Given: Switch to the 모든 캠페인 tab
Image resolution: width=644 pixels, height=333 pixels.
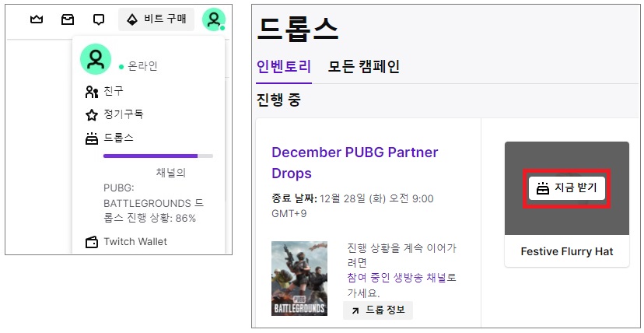Looking at the screenshot, I should [x=363, y=66].
